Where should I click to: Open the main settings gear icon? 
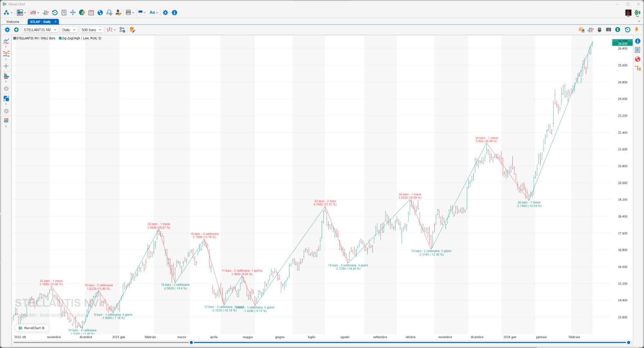165,13
